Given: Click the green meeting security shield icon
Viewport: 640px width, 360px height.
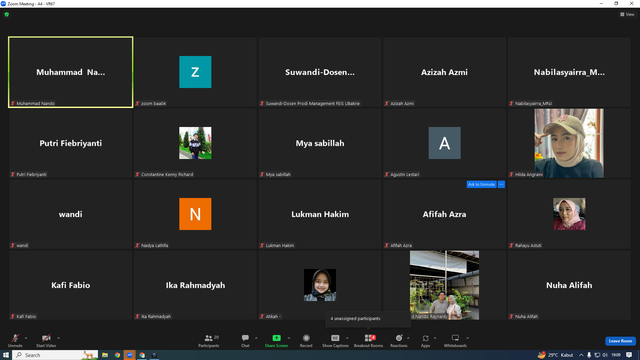Looking at the screenshot, I should point(7,14).
